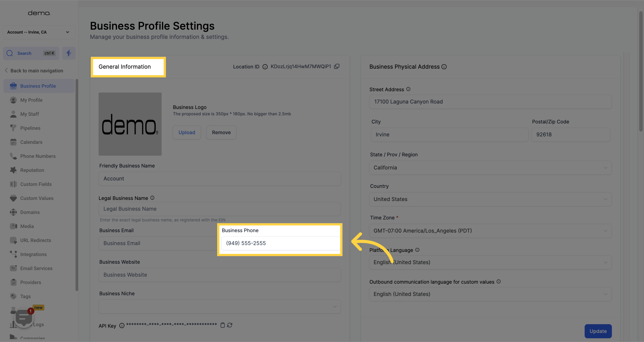Viewport: 644px width, 342px height.
Task: Expand the Time Zone dropdown
Action: pyautogui.click(x=490, y=230)
